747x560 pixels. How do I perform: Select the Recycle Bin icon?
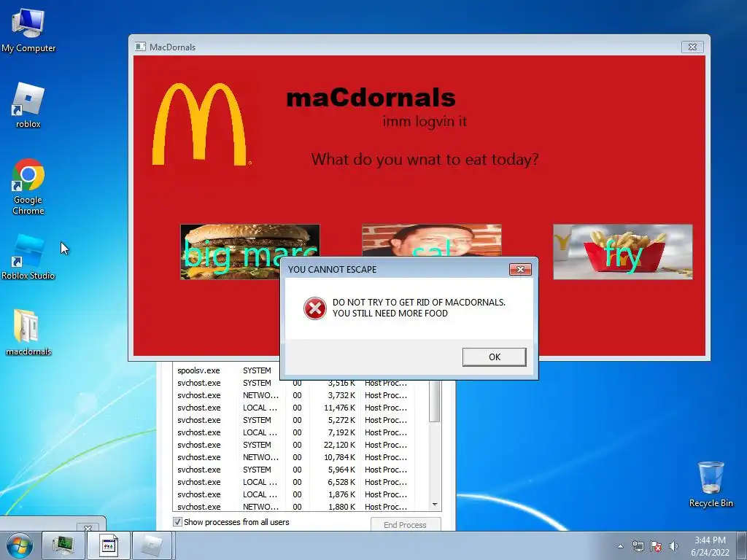711,484
